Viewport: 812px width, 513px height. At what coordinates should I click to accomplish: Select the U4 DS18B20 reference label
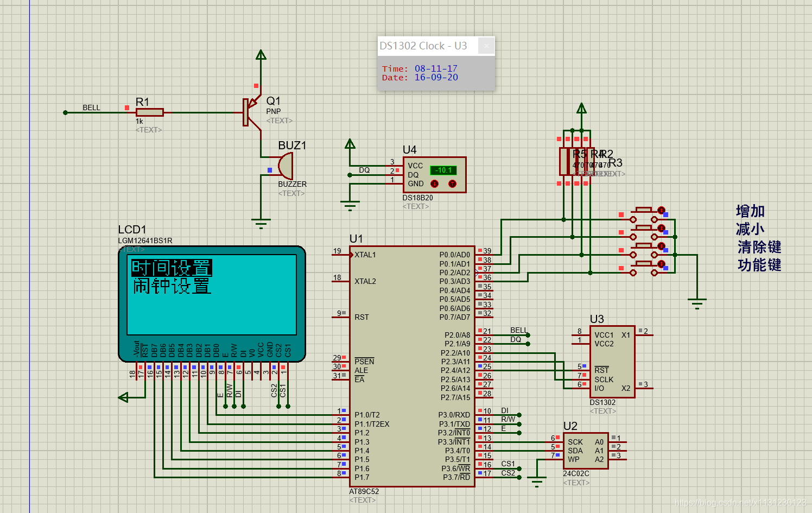[x=409, y=150]
